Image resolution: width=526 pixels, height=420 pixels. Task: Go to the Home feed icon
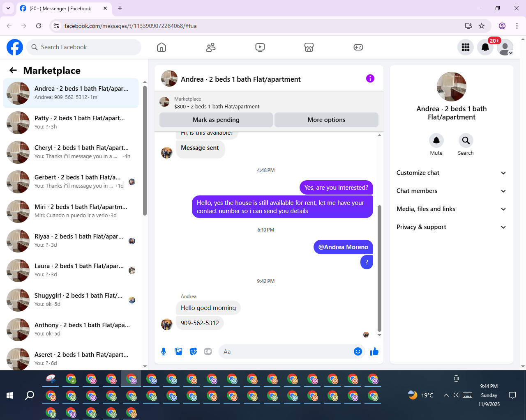161,47
